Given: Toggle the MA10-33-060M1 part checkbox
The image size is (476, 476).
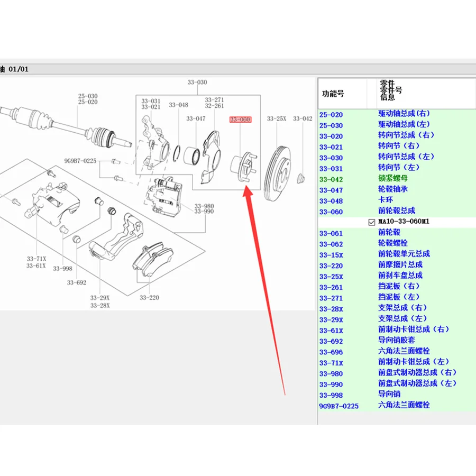Looking at the screenshot, I should pos(372,222).
